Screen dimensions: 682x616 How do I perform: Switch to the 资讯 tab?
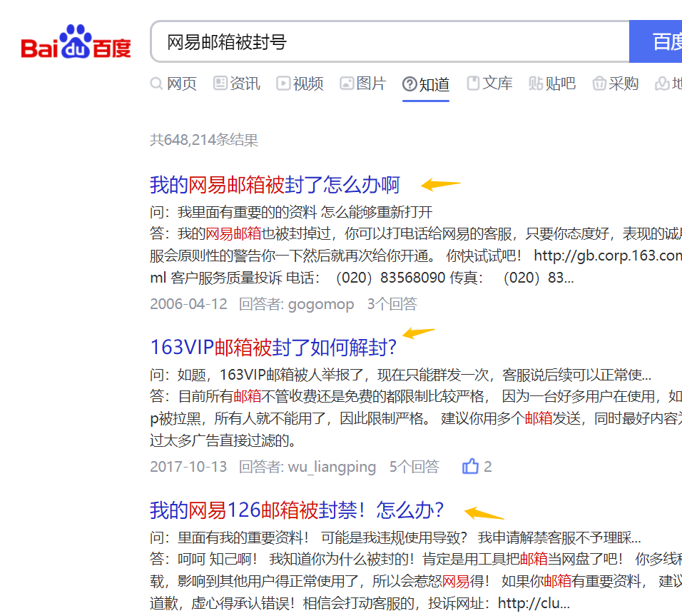[x=237, y=83]
